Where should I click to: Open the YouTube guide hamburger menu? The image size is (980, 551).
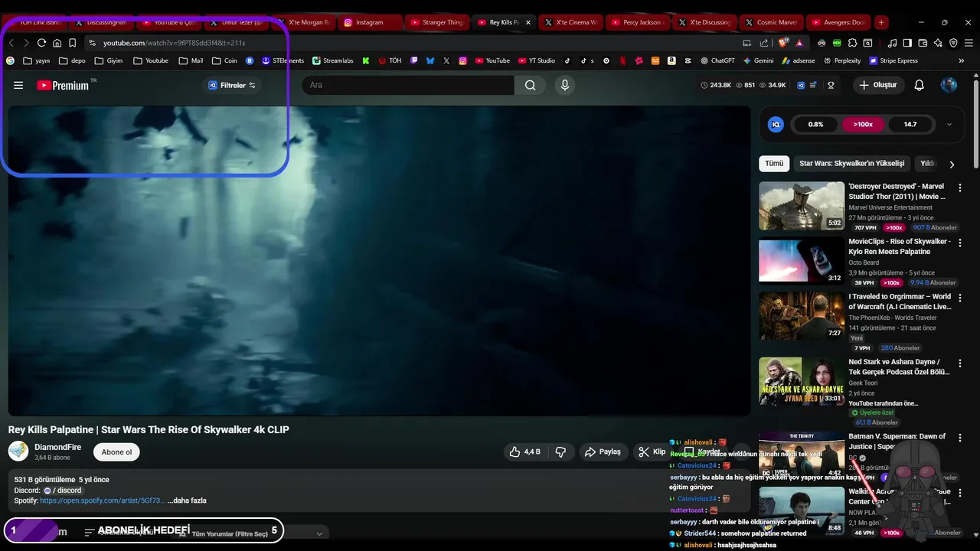(x=18, y=85)
